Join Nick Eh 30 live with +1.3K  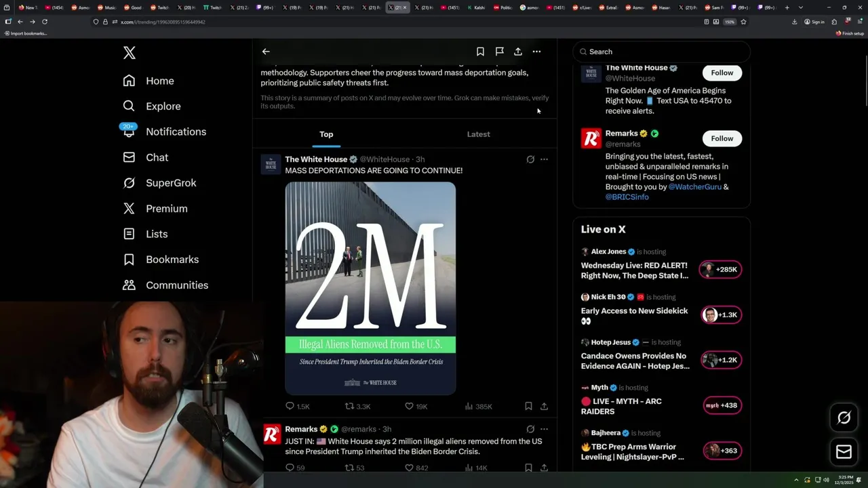pos(721,314)
